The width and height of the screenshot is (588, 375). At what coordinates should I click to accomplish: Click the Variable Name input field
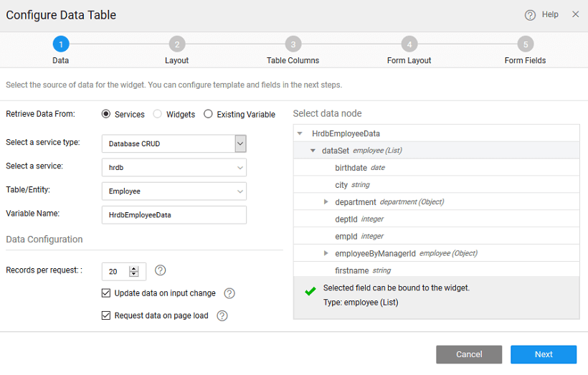point(174,214)
